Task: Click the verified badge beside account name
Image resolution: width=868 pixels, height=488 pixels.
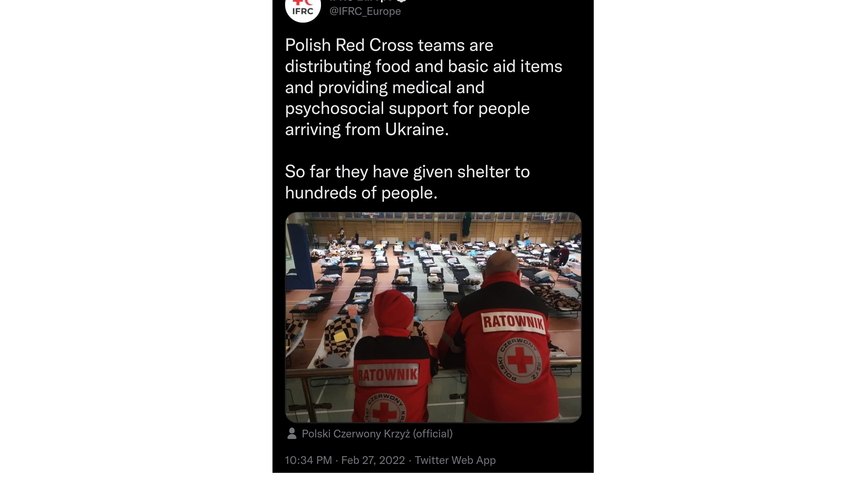Action: [x=402, y=1]
